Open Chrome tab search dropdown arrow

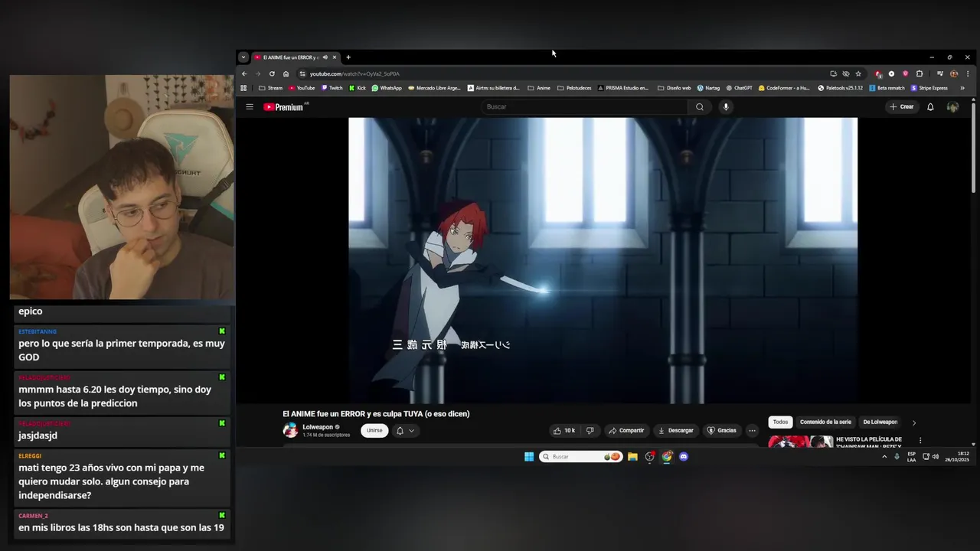pos(243,57)
